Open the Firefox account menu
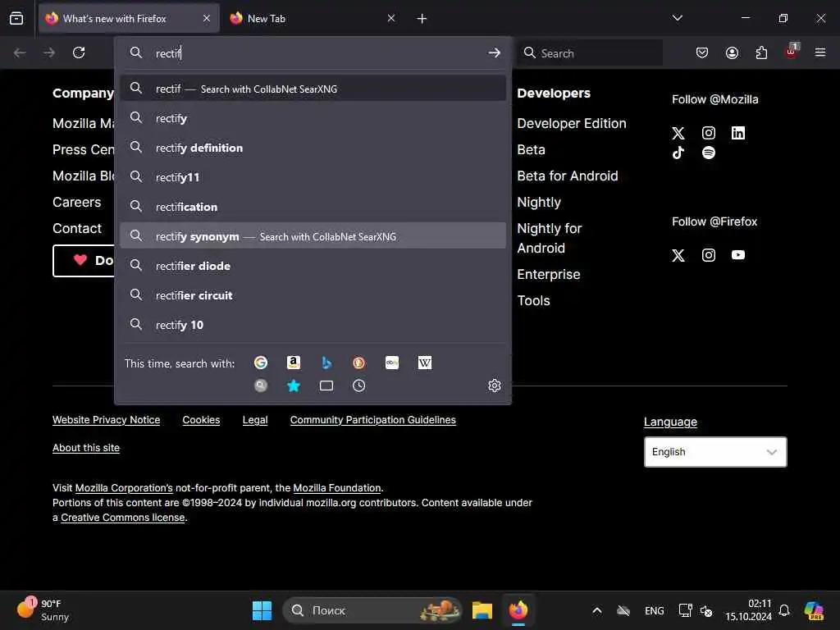This screenshot has width=840, height=630. (732, 52)
